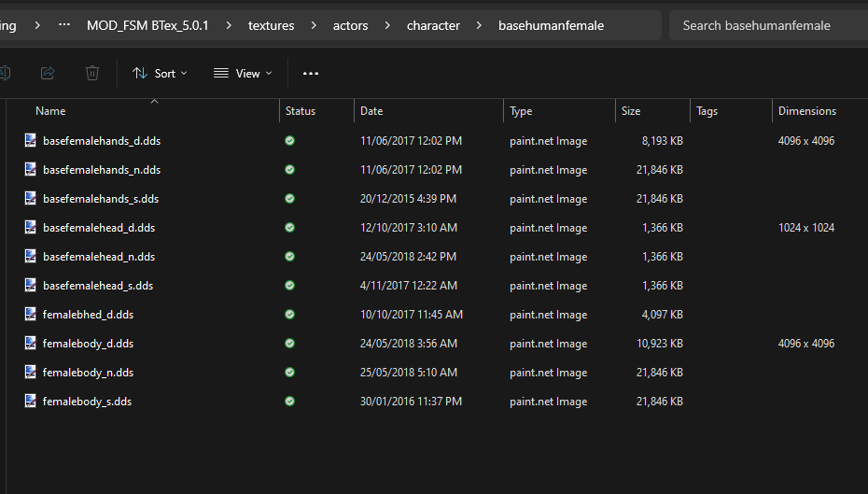This screenshot has height=494, width=868.
Task: Expand chevron after textures breadcrumb
Action: [x=314, y=25]
